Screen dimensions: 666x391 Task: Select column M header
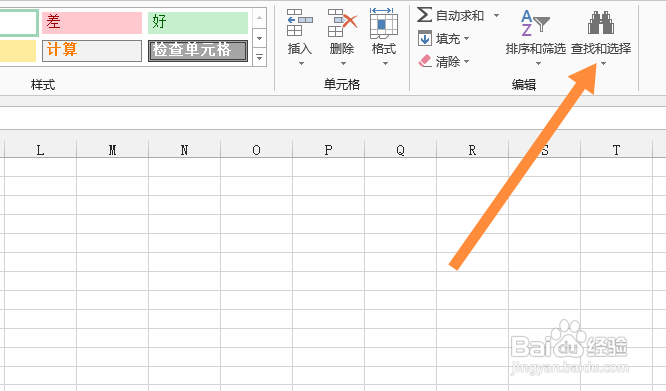[x=113, y=150]
